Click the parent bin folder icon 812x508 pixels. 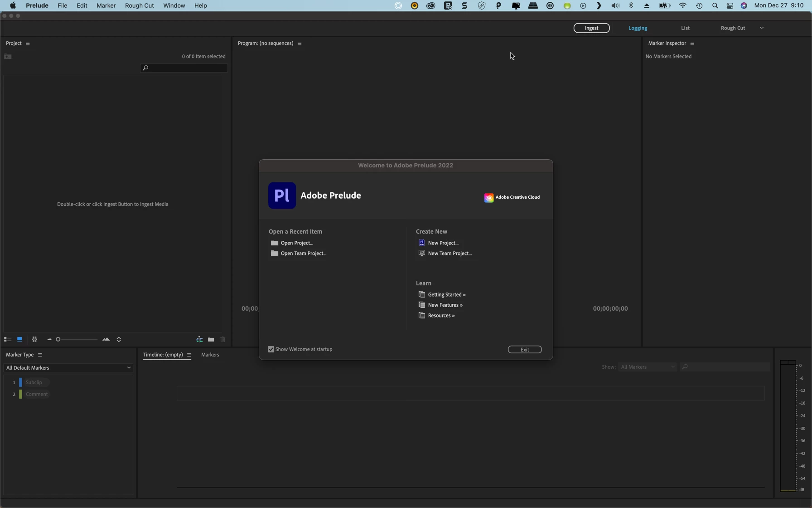pos(8,57)
